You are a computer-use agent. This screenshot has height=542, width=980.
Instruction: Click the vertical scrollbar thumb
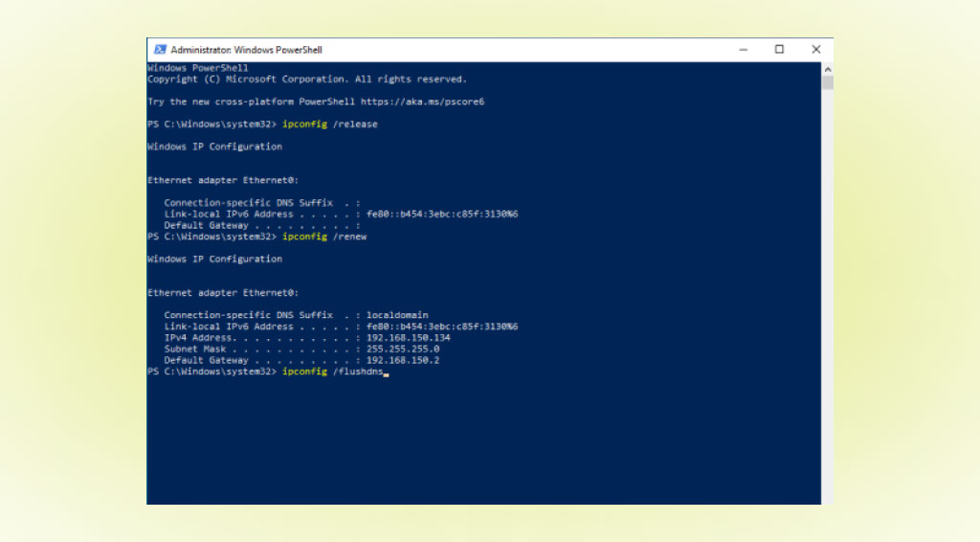[x=828, y=83]
